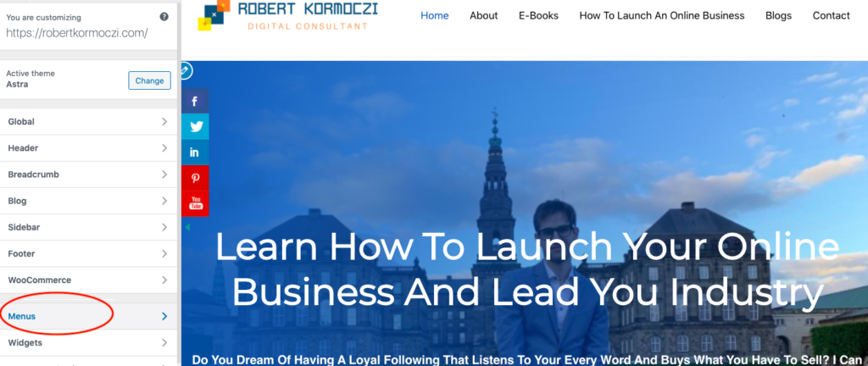Click the Contact navigation link
Viewport: 868px width, 366px height.
(831, 16)
